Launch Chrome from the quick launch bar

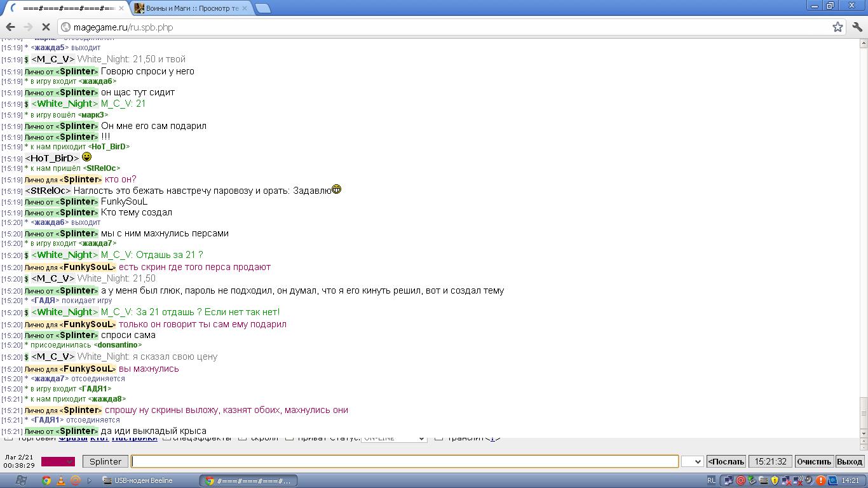click(46, 481)
